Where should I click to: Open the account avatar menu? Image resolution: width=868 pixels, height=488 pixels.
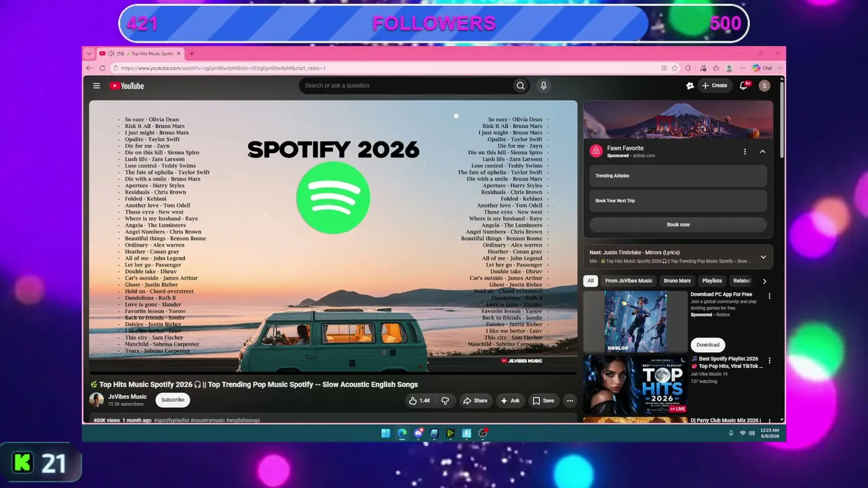764,86
